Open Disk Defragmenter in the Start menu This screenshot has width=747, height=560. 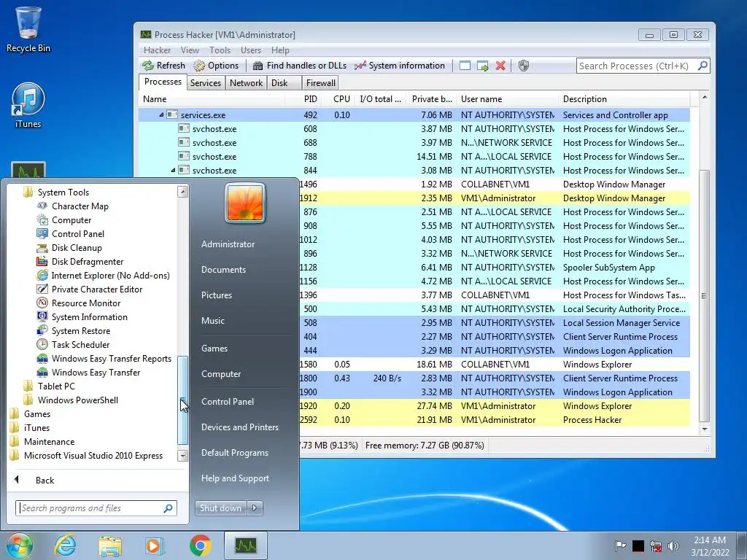coord(88,262)
